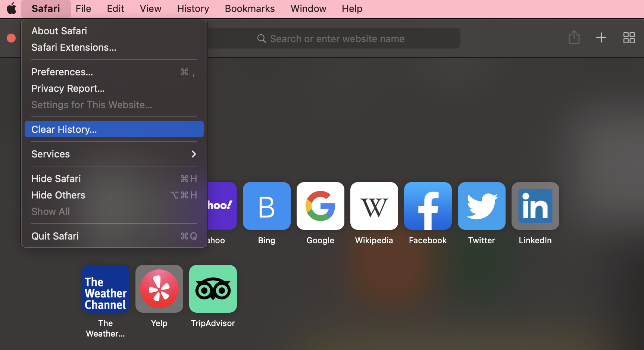The height and width of the screenshot is (350, 644).
Task: Open the Help menu
Action: pyautogui.click(x=352, y=9)
